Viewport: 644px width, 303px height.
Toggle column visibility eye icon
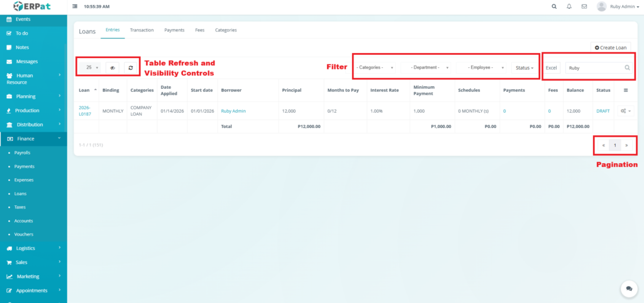point(113,67)
